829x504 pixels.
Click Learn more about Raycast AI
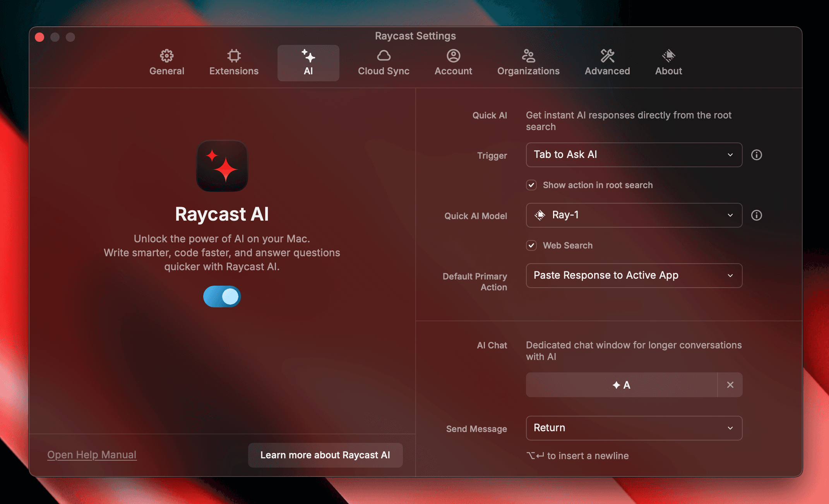point(325,455)
